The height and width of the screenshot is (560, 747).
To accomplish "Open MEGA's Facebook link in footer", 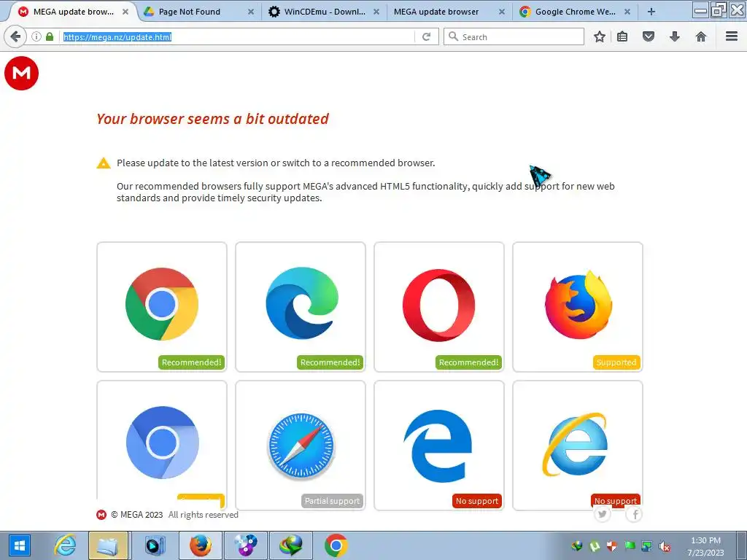I will [635, 514].
